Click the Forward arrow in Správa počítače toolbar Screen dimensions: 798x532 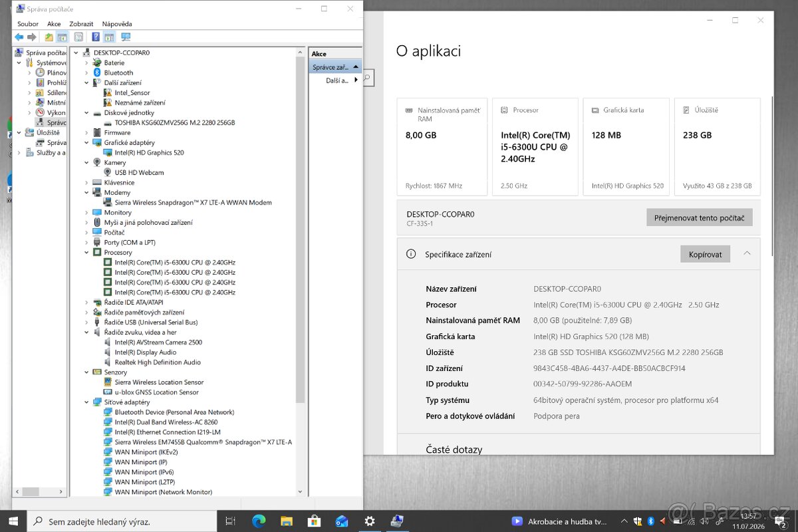tap(31, 37)
